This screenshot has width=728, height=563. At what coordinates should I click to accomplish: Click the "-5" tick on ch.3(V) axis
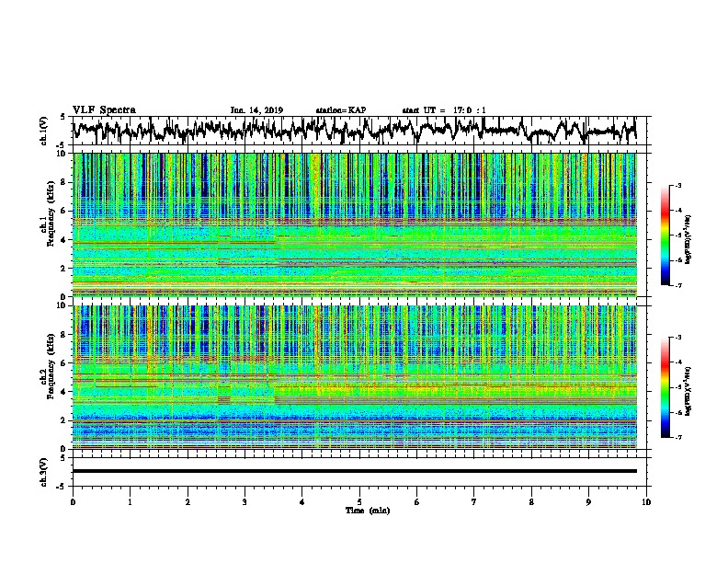[x=62, y=487]
